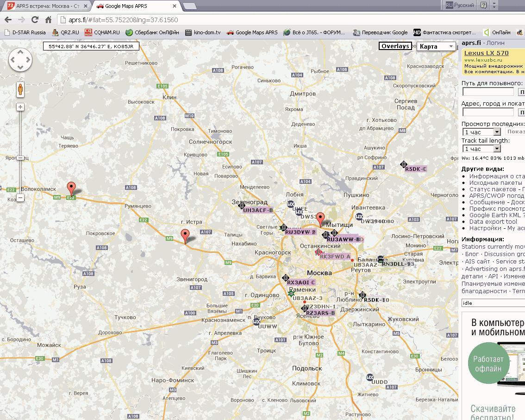
Task: Pan the map down with the arrow
Action: click(20, 67)
